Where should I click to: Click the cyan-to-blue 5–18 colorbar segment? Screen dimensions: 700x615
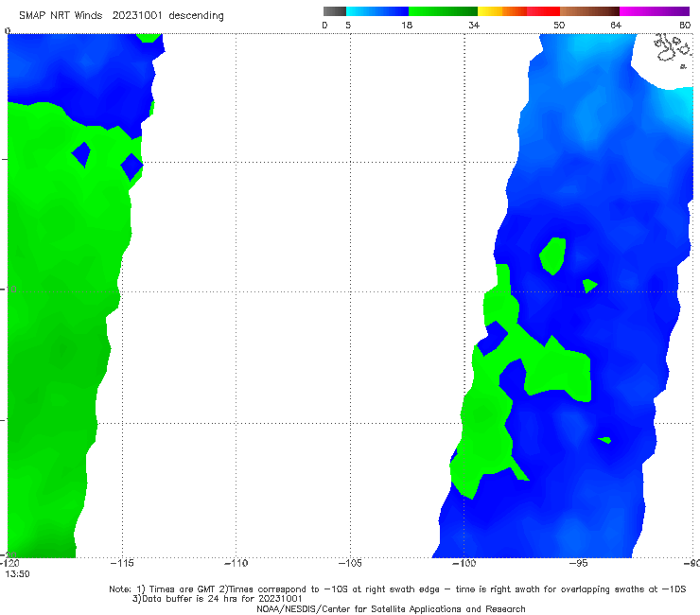pos(377,11)
